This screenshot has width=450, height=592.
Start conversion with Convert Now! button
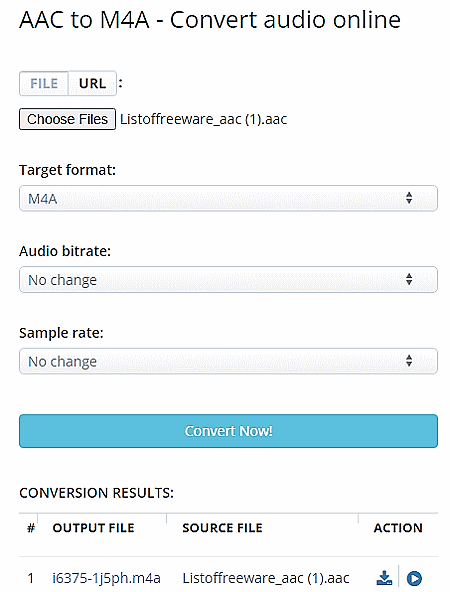pyautogui.click(x=228, y=431)
